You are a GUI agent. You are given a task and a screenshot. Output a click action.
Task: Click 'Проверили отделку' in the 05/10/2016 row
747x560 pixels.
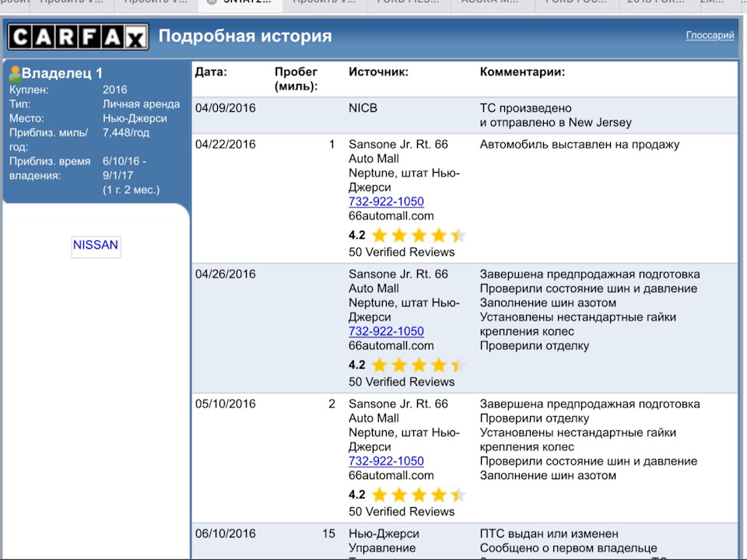534,418
